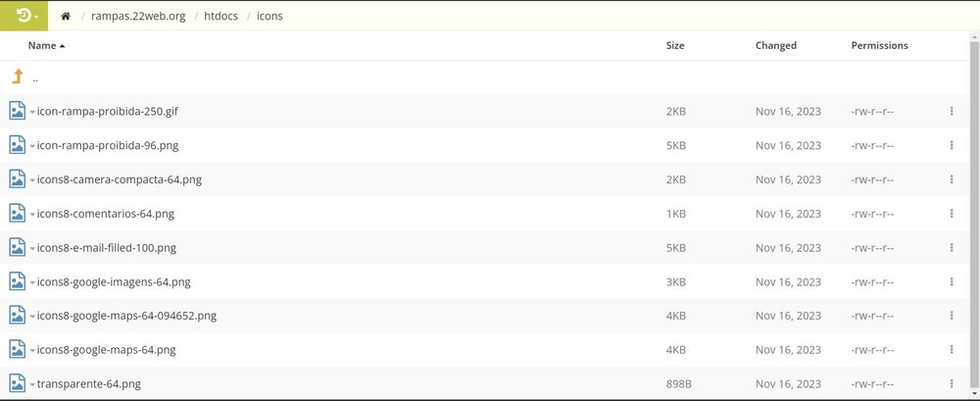This screenshot has width=980, height=401.
Task: Expand dropdown arrow beside icon-rampa-proibida-96.png
Action: [x=32, y=146]
